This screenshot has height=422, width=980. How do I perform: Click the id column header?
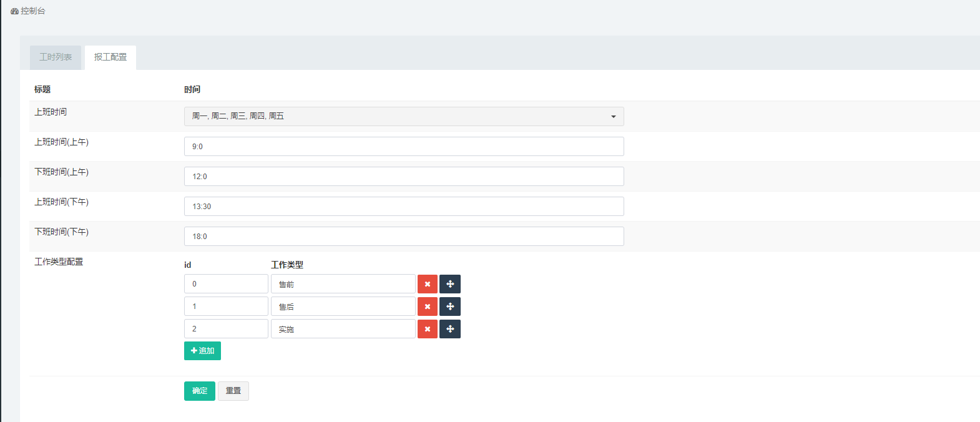tap(187, 265)
